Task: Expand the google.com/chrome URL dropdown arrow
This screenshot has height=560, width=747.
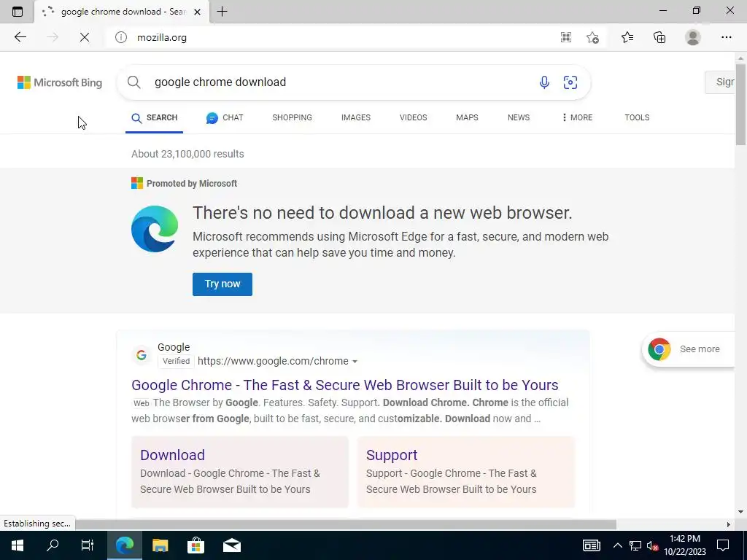Action: (355, 362)
